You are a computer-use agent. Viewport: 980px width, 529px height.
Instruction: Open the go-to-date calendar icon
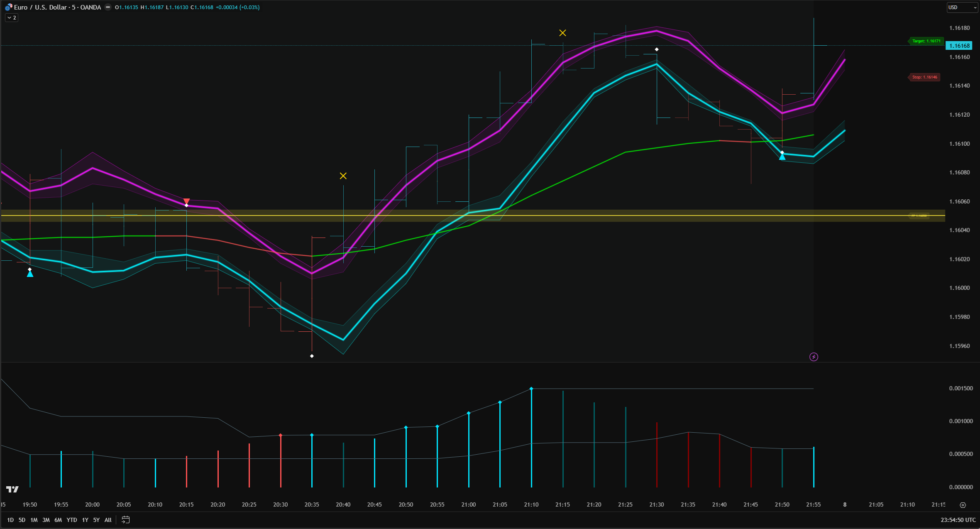click(125, 519)
